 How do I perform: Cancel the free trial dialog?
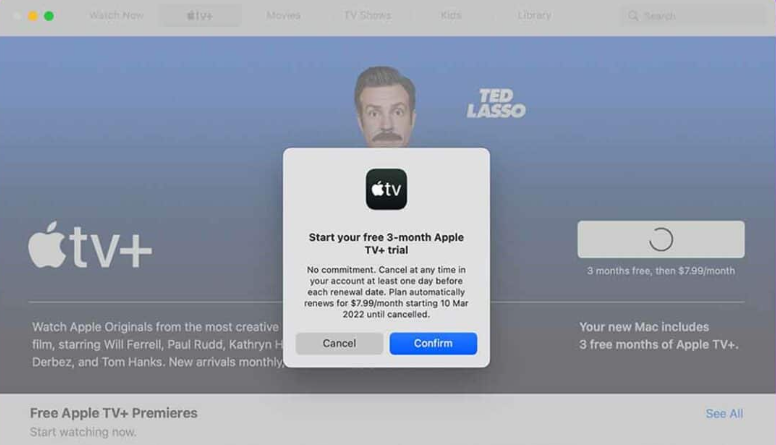pos(339,343)
